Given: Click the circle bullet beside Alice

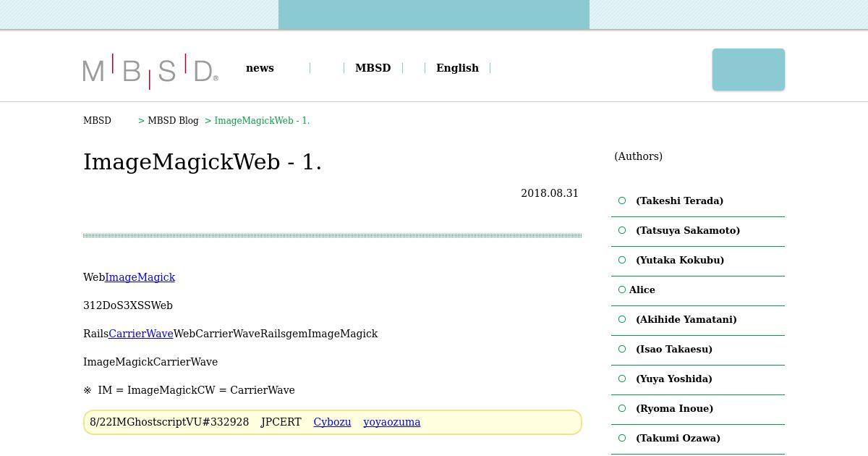Looking at the screenshot, I should (621, 290).
